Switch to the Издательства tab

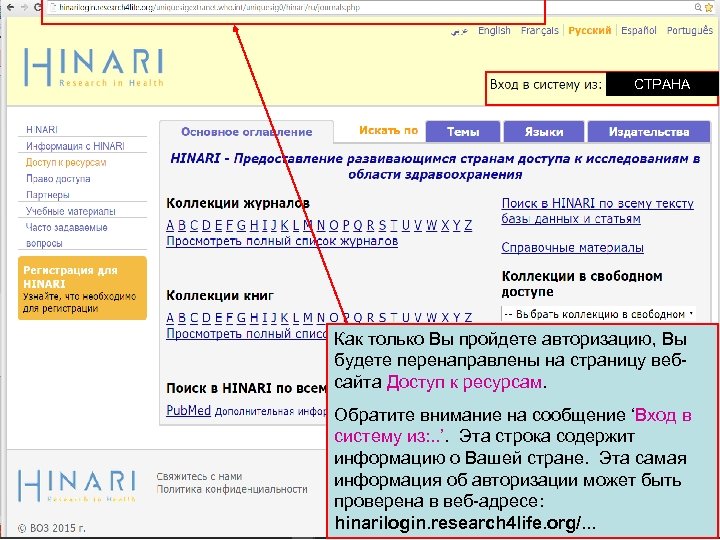649,132
